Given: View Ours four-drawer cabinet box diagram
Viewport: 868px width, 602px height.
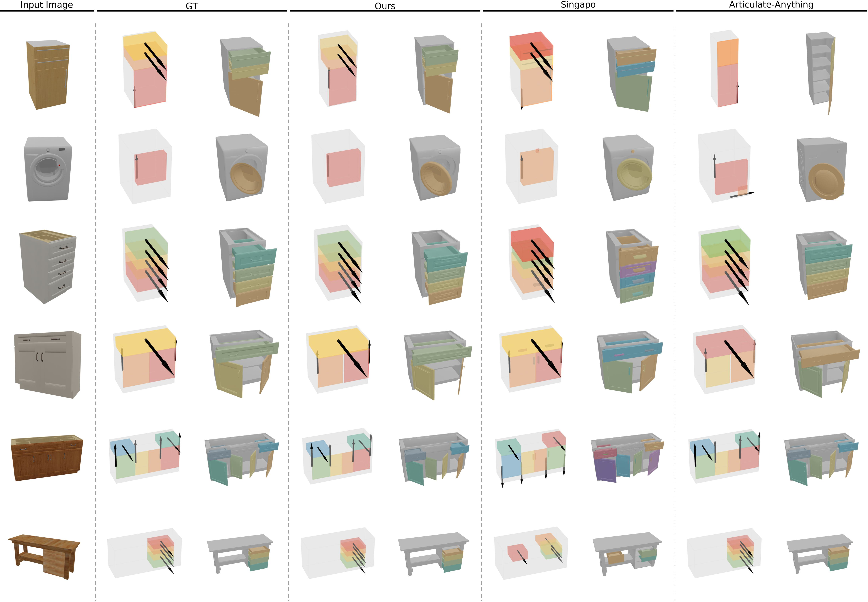Looking at the screenshot, I should click(x=338, y=264).
